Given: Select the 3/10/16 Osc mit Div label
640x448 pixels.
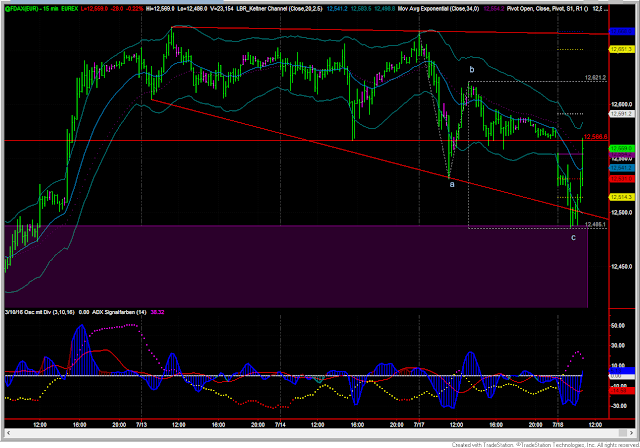Looking at the screenshot, I should point(40,312).
